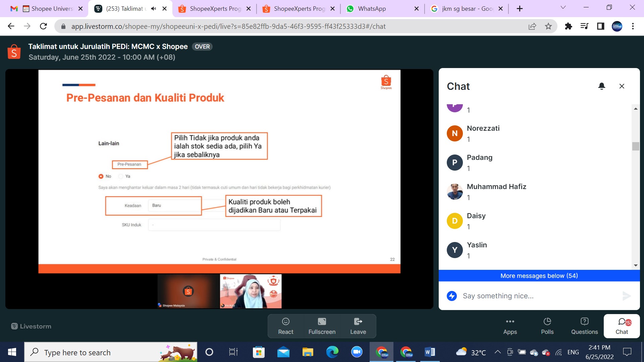Click the Windows taskbar search box
Viewport: 644px width, 362px height.
click(x=111, y=352)
